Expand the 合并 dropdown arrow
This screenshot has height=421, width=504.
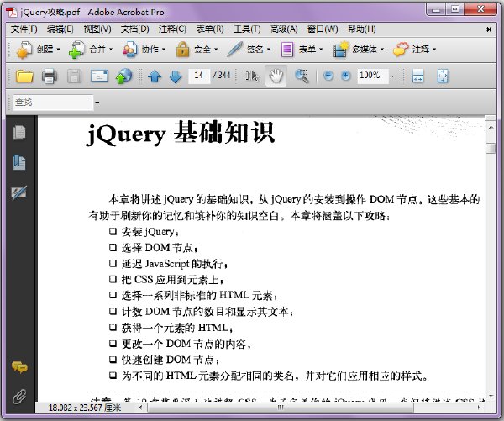[x=111, y=50]
